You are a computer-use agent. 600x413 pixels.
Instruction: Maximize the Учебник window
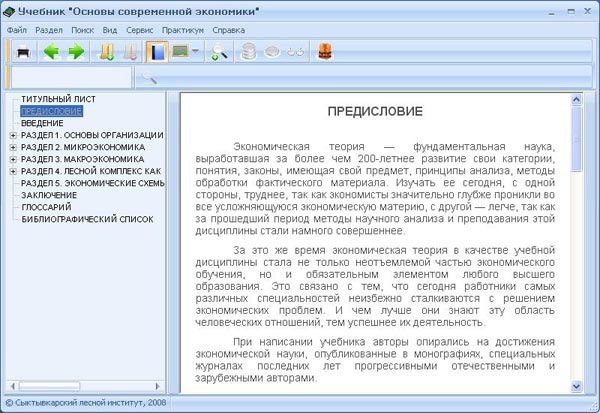point(571,11)
